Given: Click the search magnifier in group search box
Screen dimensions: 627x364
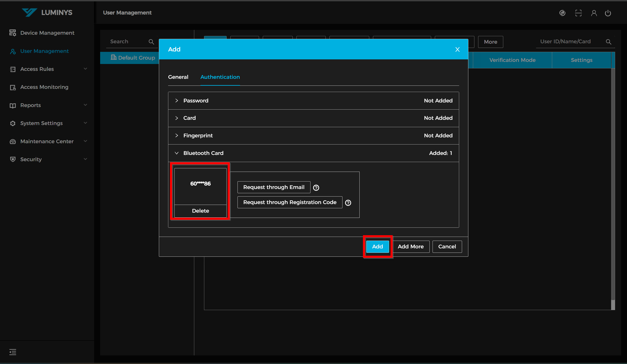Looking at the screenshot, I should pyautogui.click(x=151, y=42).
